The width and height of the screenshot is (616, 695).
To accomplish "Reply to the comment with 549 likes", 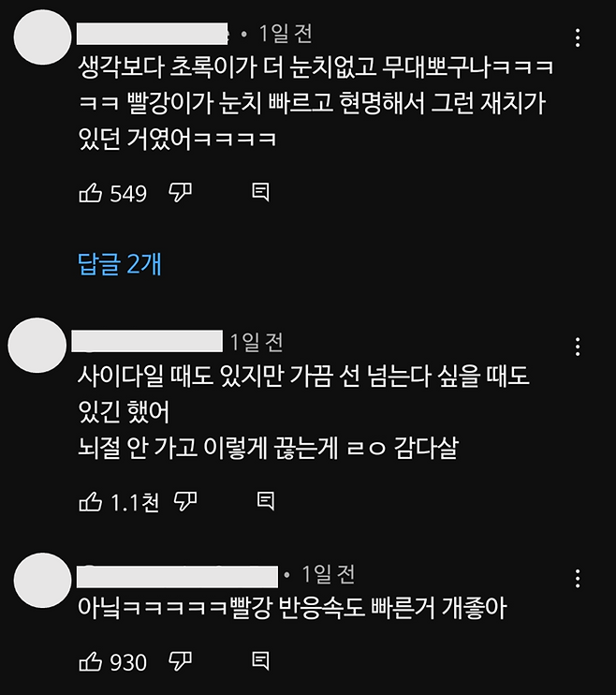I will coord(260,192).
